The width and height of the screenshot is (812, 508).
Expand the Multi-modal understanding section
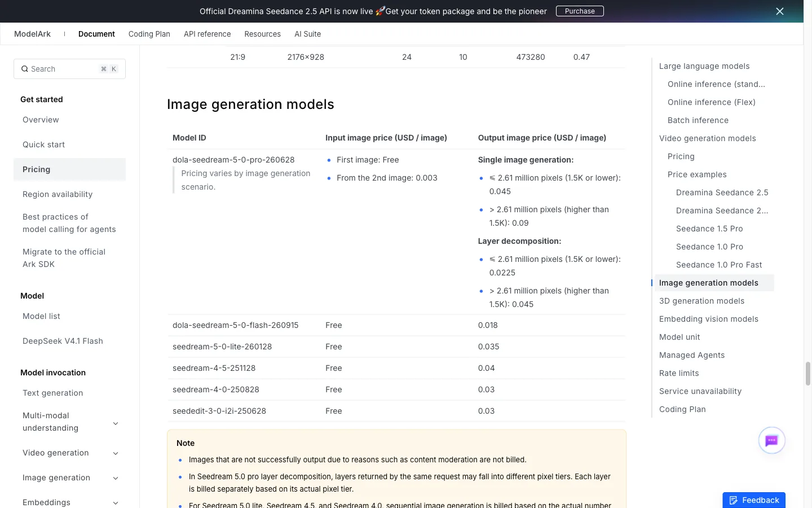(x=116, y=423)
